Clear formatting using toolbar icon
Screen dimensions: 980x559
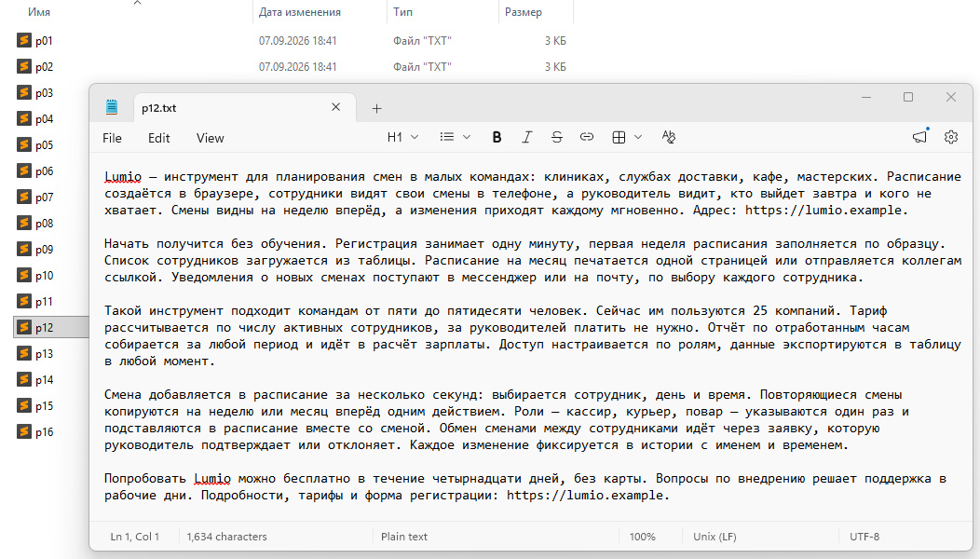pos(669,138)
